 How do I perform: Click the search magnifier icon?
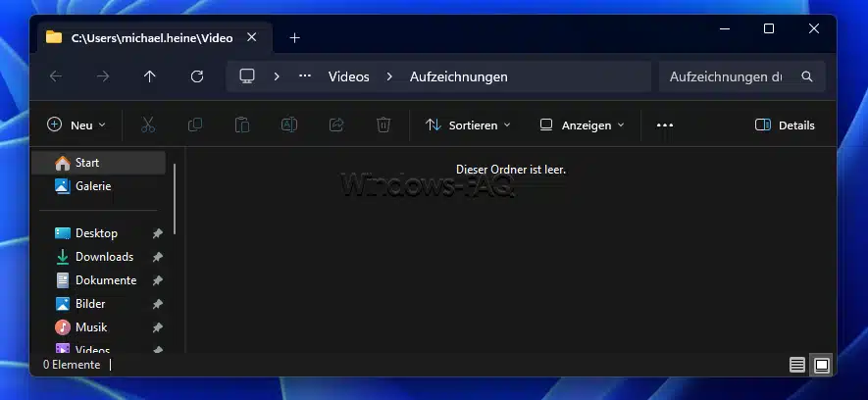tap(807, 76)
